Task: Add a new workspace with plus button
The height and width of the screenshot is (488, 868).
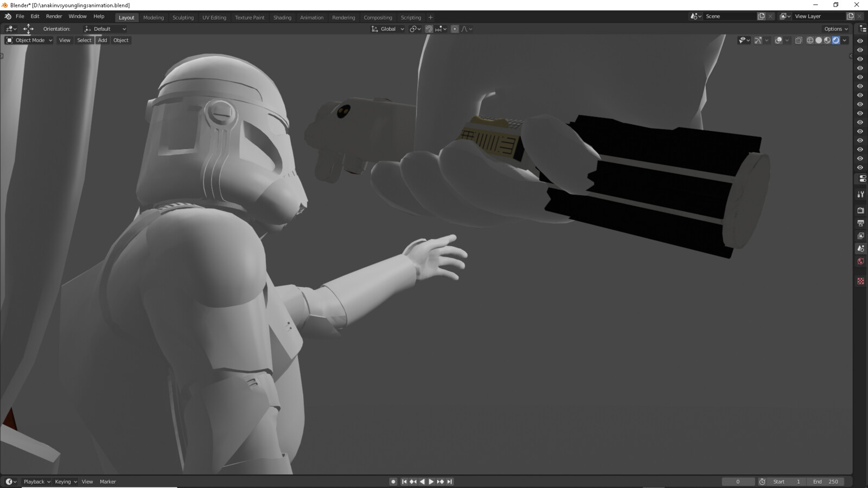Action: 431,17
